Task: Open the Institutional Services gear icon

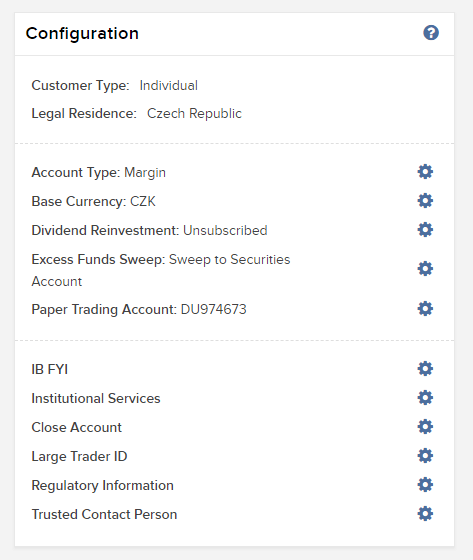Action: pyautogui.click(x=425, y=398)
